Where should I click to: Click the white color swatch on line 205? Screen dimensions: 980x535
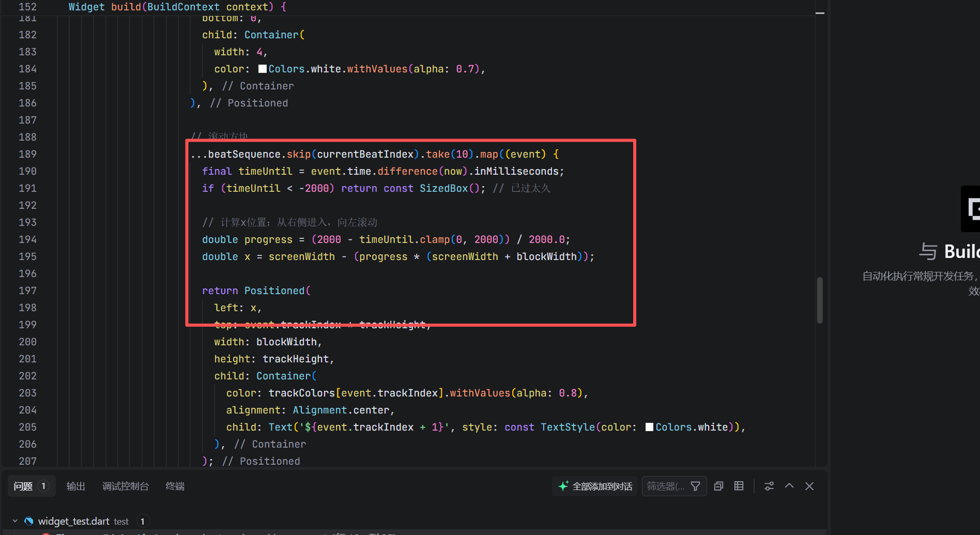(x=650, y=427)
